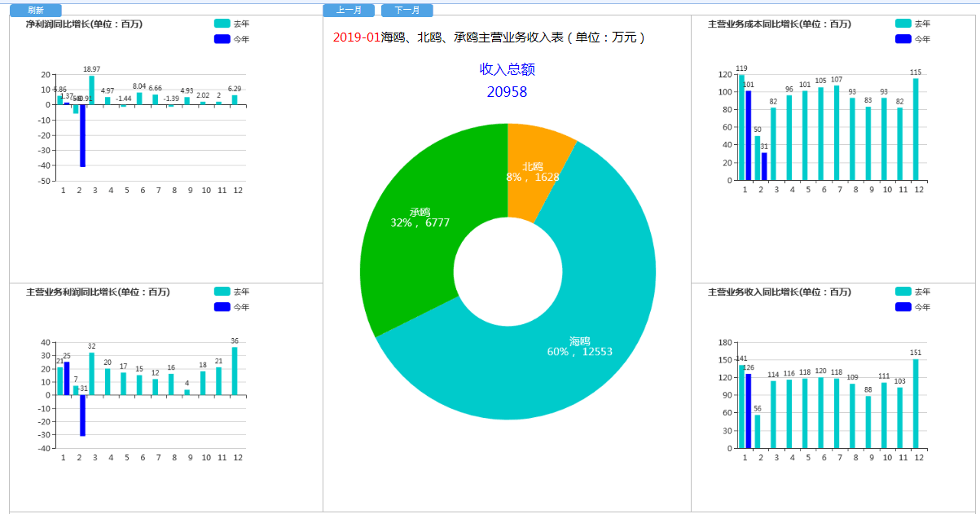The width and height of the screenshot is (980, 514).
Task: Advance to next month via 下一月
Action: click(x=407, y=11)
